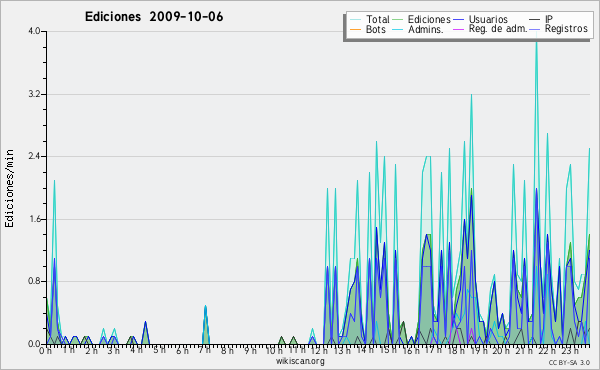This screenshot has width=600, height=370.
Task: Click the 0.0 y-axis value
Action: [x=34, y=344]
